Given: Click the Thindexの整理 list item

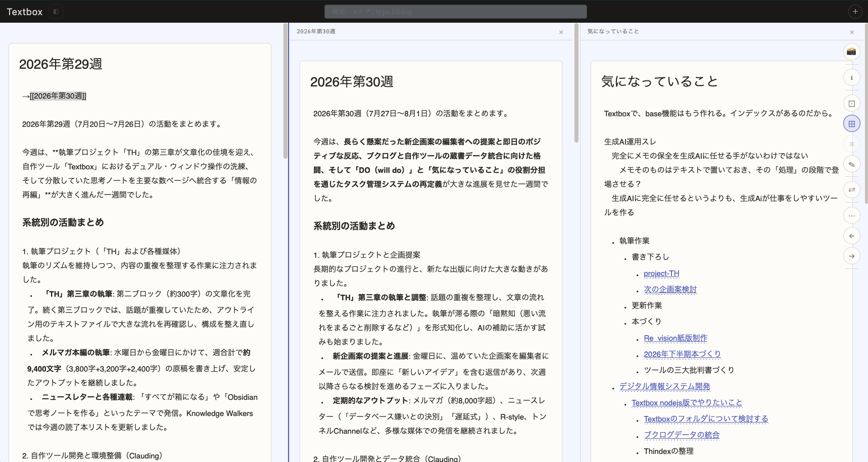Looking at the screenshot, I should click(x=668, y=451).
